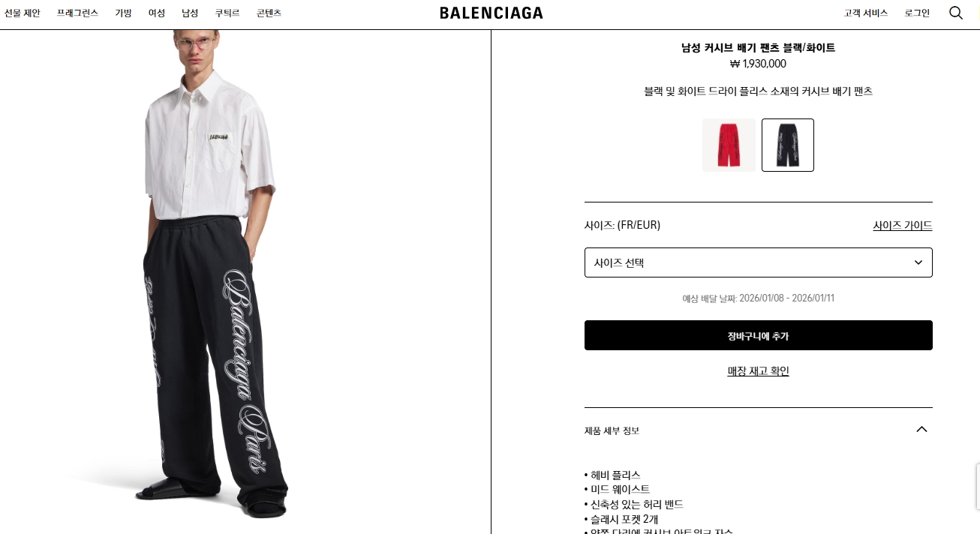
Task: Click the 매장 재고 확인 link
Action: coord(758,370)
